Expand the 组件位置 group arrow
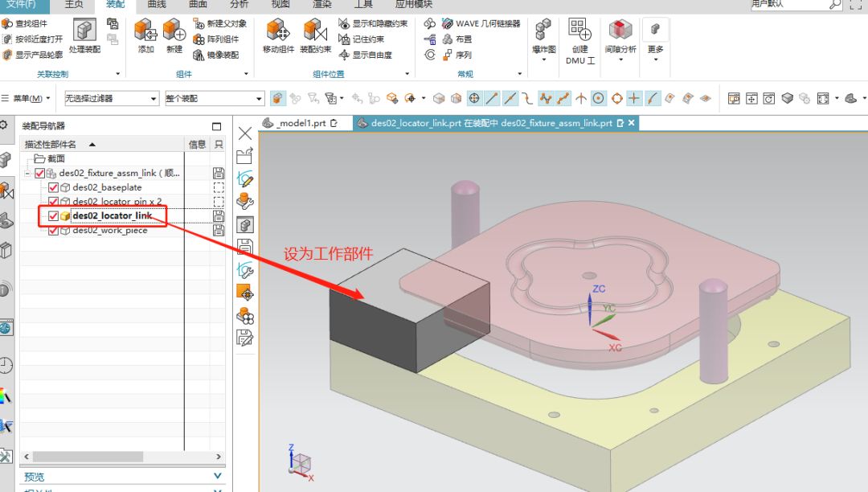 (407, 74)
